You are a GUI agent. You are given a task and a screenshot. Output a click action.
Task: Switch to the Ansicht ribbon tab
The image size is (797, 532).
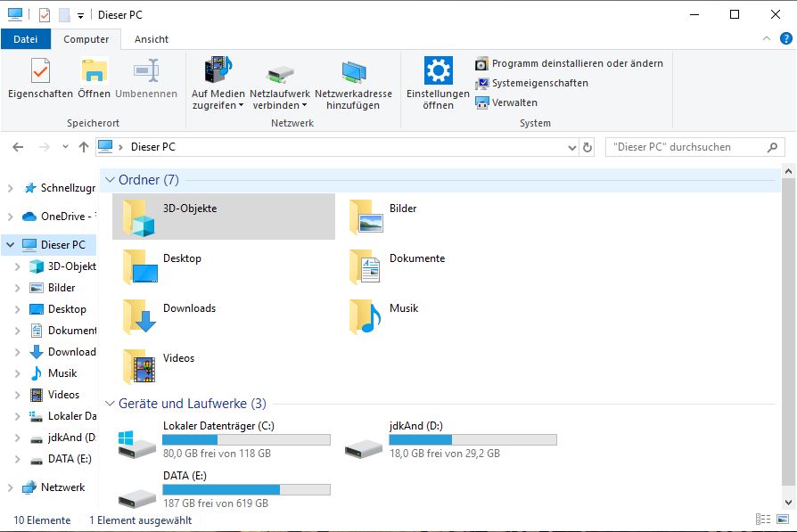[x=152, y=39]
